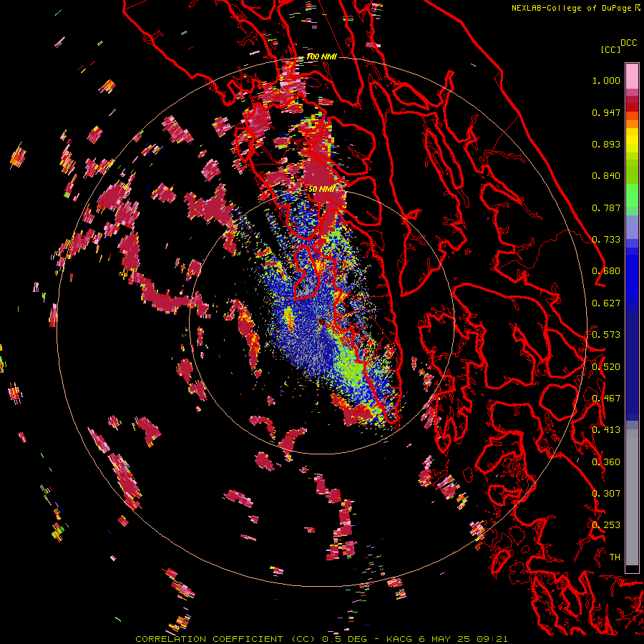Image resolution: width=644 pixels, height=644 pixels.
Task: Pick the bright green color bar segment
Action: click(632, 195)
